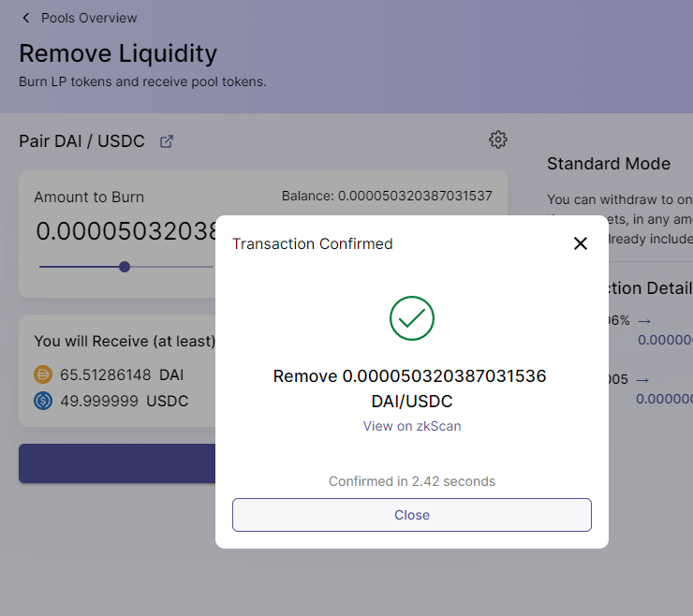
Task: Click the amount to burn slider handle
Action: 125,267
